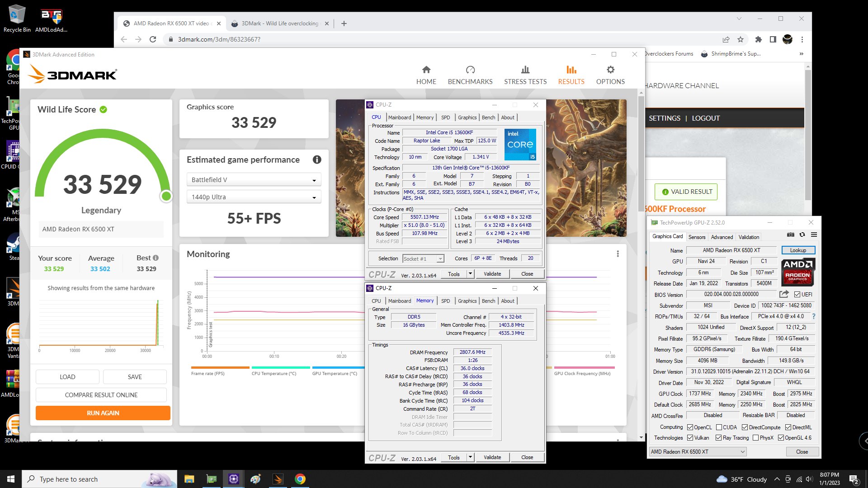Click the GPU Name field in GPU-Z
This screenshot has width=868, height=488.
731,250
